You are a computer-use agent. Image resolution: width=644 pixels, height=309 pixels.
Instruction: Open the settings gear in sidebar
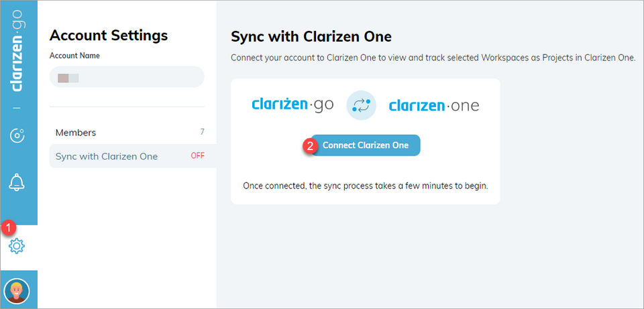(17, 247)
